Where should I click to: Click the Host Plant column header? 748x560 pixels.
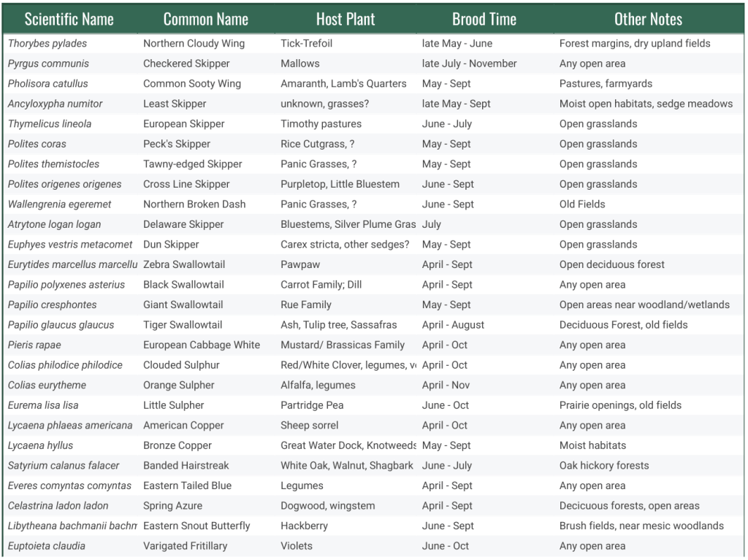pyautogui.click(x=345, y=19)
